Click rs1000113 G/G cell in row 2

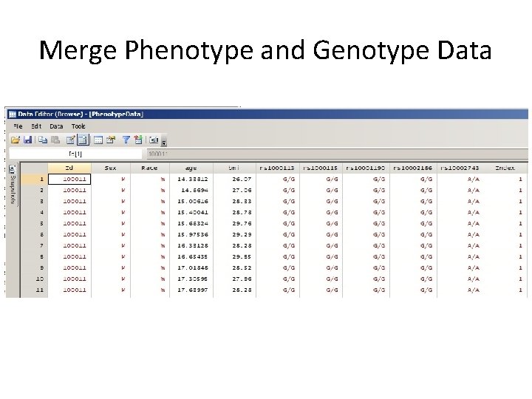coord(289,191)
